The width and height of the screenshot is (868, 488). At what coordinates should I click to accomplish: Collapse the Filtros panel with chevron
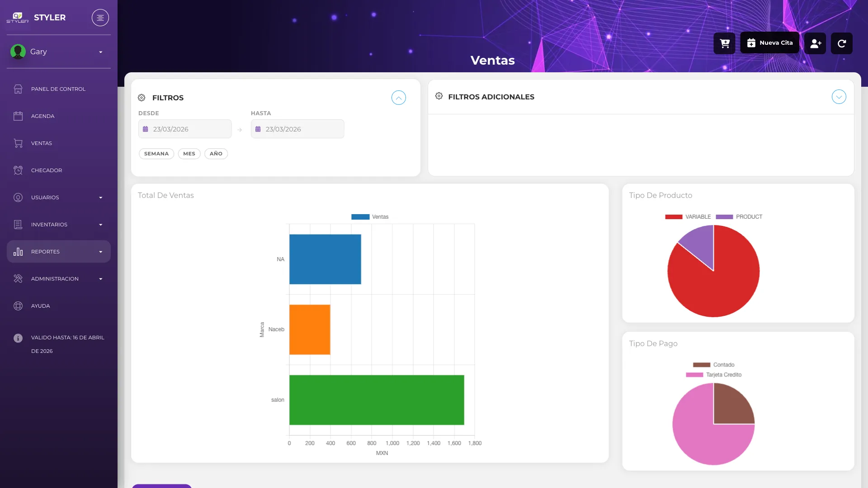399,98
